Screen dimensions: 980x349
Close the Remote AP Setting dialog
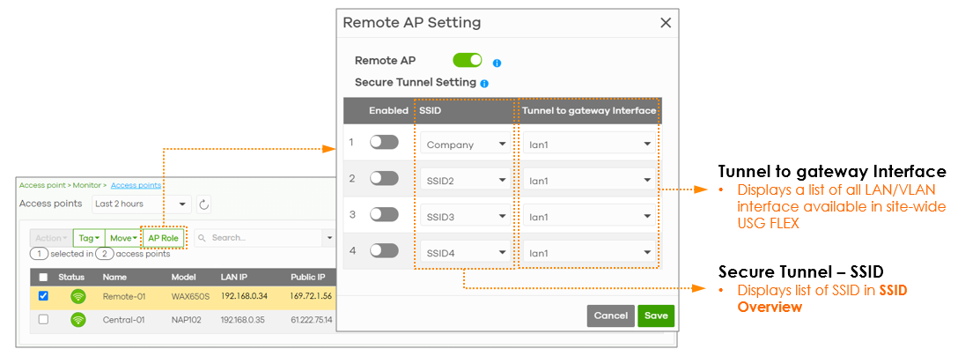click(x=666, y=23)
